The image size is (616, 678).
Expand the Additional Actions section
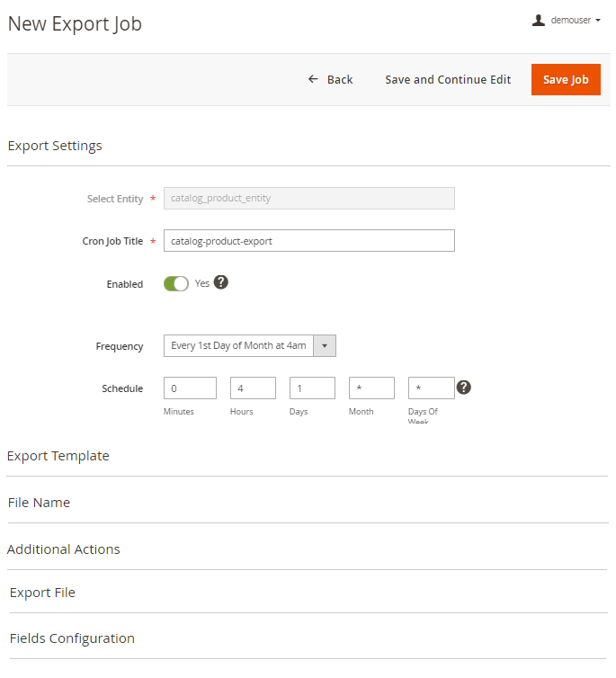click(x=64, y=549)
